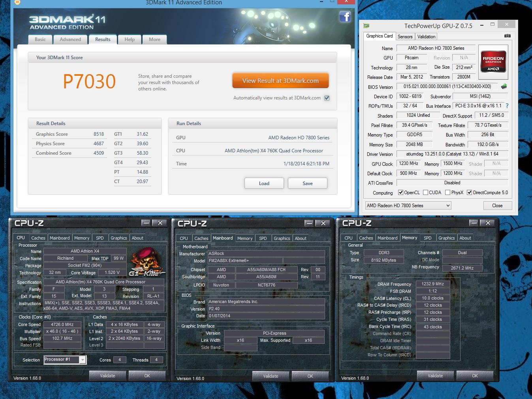The height and width of the screenshot is (399, 532).
Task: Open the Validation tab in GPU-Z
Action: pyautogui.click(x=426, y=37)
